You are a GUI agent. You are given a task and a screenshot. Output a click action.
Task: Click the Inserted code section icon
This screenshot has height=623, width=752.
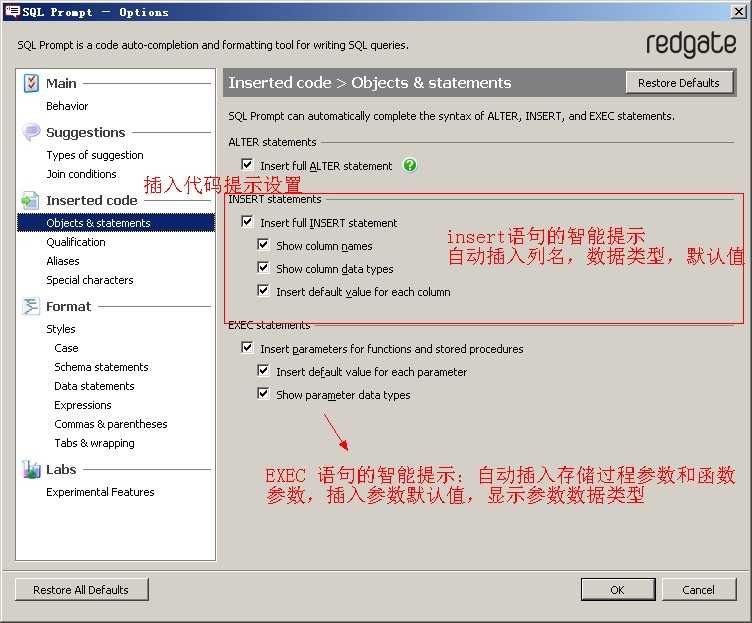[30, 200]
